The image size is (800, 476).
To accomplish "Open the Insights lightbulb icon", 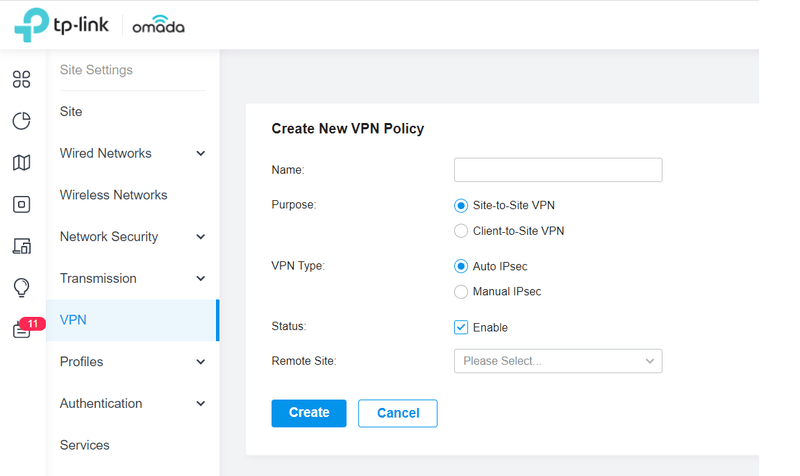I will [x=21, y=288].
